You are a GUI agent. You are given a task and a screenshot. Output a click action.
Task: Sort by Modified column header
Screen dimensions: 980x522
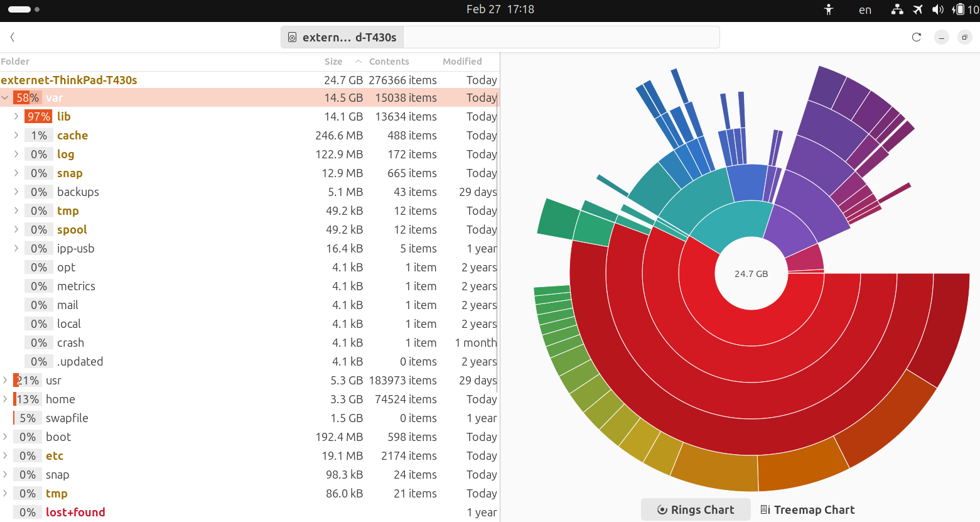pyautogui.click(x=462, y=62)
